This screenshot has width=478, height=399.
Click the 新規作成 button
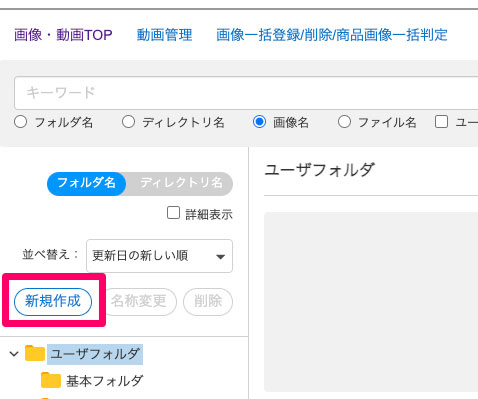53,301
